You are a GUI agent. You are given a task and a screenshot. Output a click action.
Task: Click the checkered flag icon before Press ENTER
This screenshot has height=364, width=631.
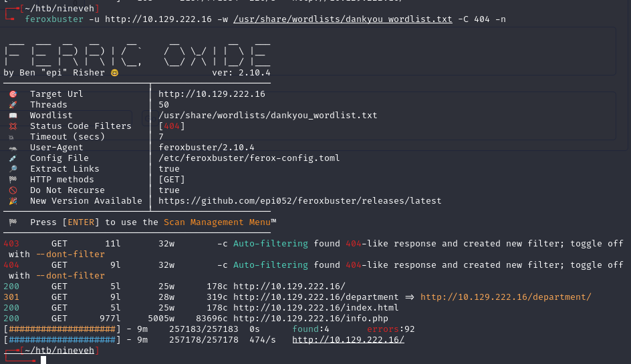pyautogui.click(x=13, y=222)
